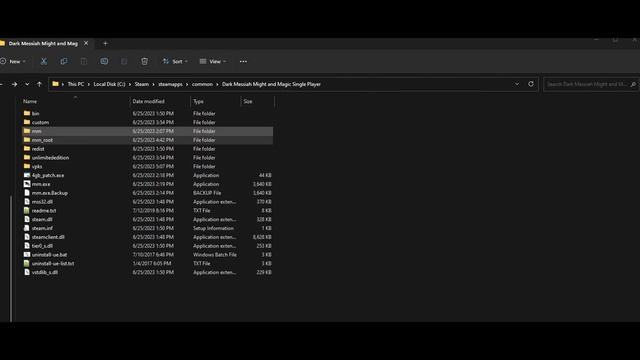The width and height of the screenshot is (640, 360).
Task: Select the tier0_s.dll file name
Action: point(42,246)
